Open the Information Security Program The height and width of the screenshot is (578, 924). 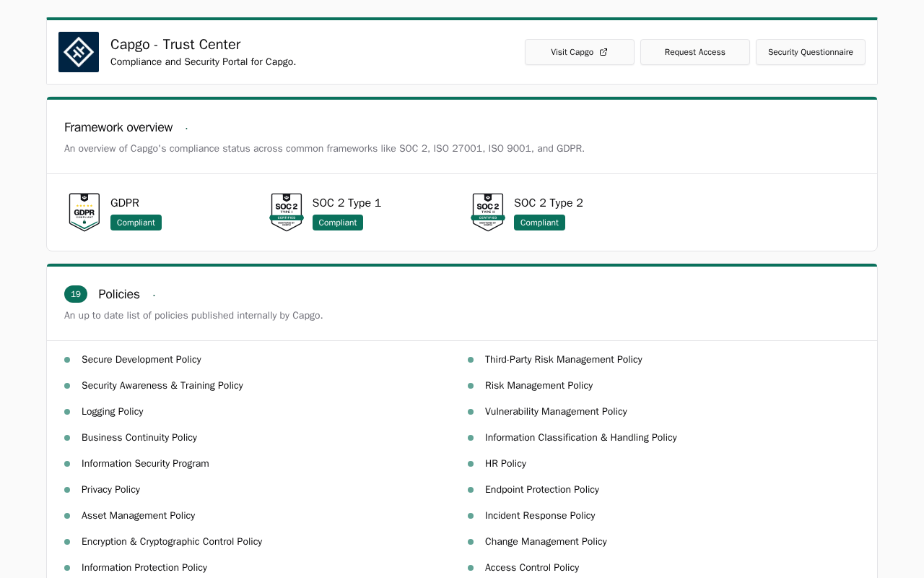pyautogui.click(x=145, y=464)
